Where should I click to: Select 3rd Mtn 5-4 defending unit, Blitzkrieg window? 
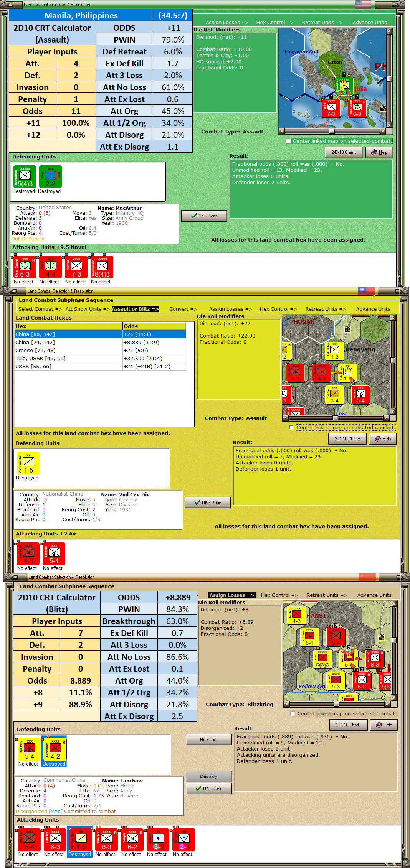point(30,749)
